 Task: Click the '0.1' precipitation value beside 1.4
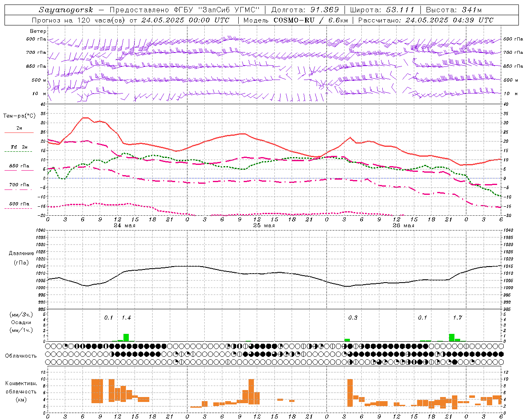[x=108, y=318]
